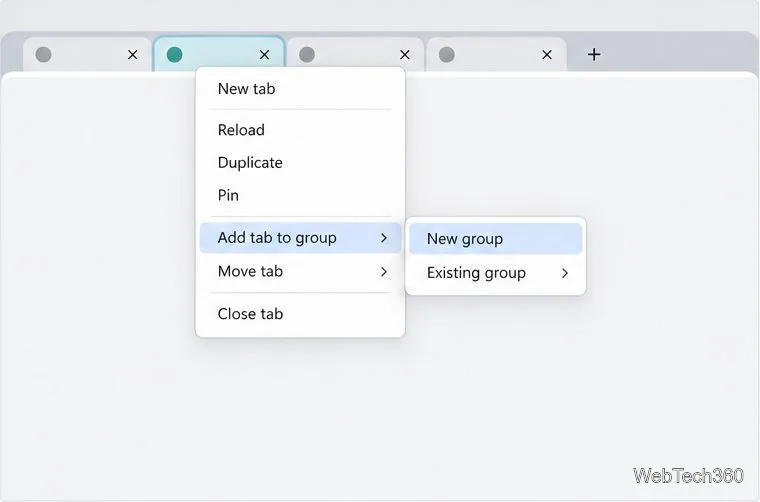The image size is (760, 502).
Task: Open Existing group in the submenu
Action: (495, 273)
